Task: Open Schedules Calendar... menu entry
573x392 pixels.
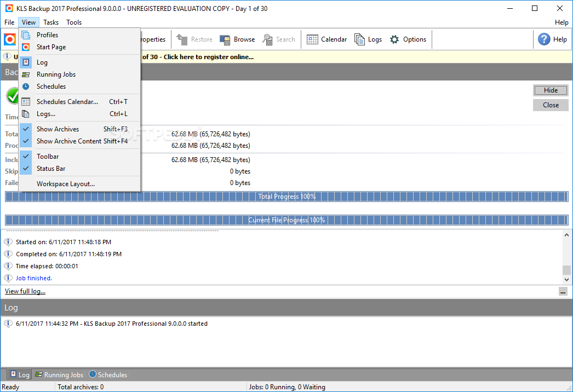Action: (79, 102)
